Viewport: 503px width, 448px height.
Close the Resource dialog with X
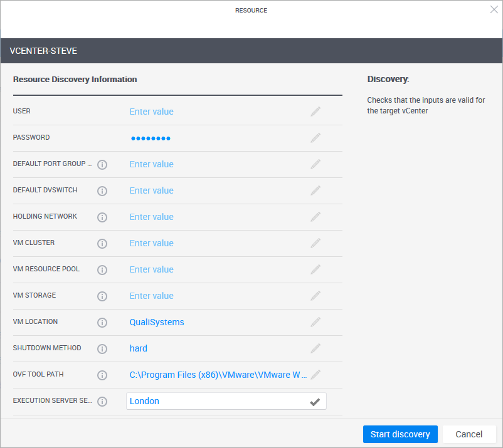coord(494,9)
